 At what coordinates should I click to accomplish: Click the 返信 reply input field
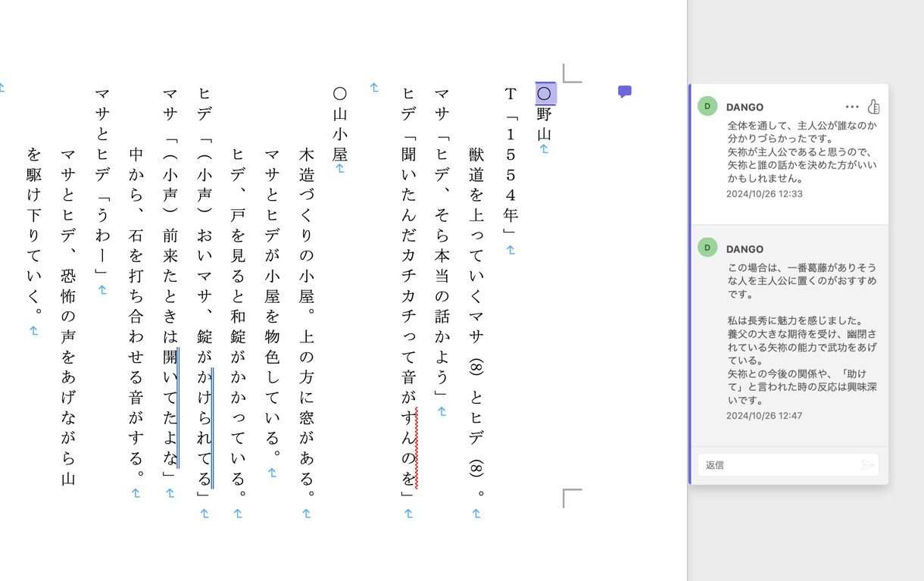(788, 465)
